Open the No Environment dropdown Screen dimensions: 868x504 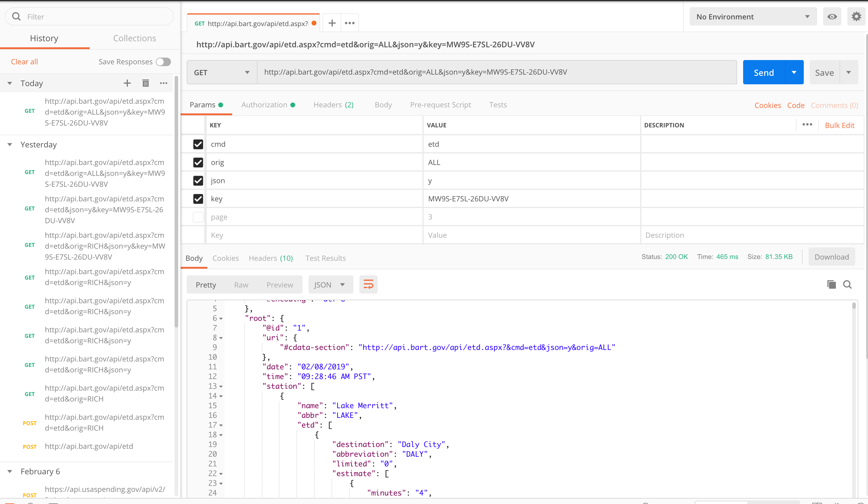point(753,16)
